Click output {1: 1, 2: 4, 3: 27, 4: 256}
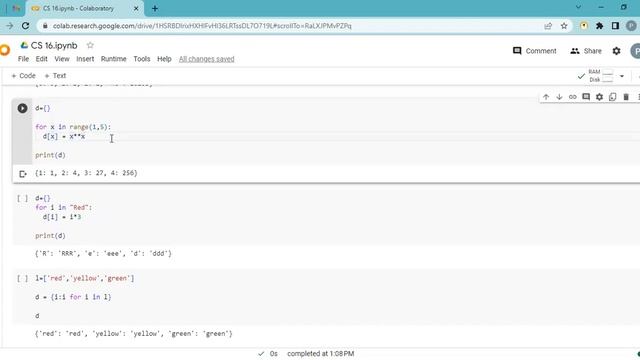Image resolution: width=640 pixels, height=360 pixels. tap(86, 173)
